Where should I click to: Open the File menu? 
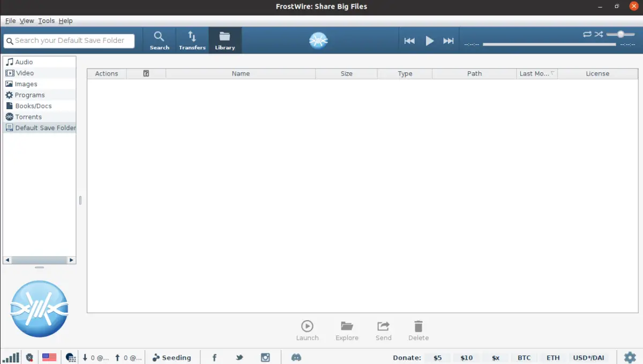click(10, 21)
